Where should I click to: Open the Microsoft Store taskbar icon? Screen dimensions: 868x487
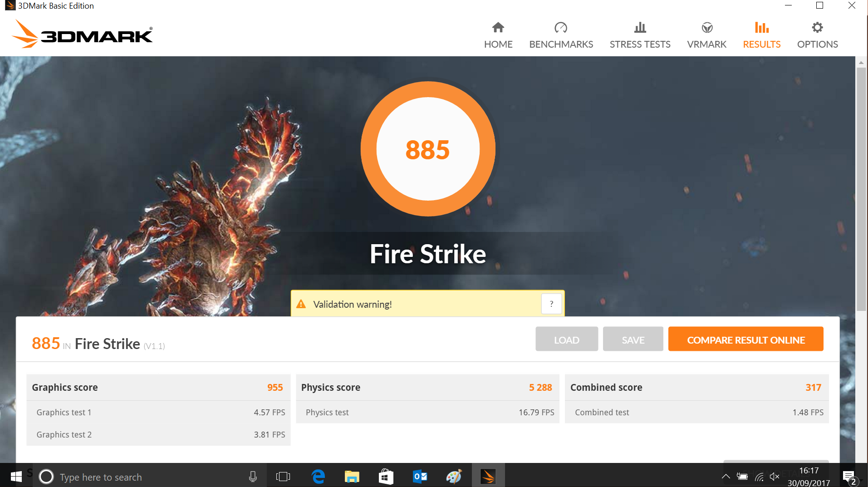coord(386,476)
